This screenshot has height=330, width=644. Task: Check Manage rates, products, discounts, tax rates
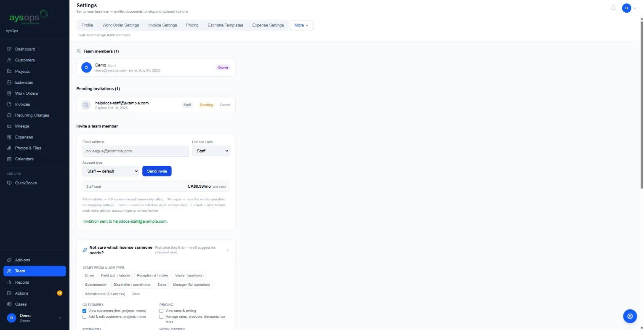coord(161,317)
